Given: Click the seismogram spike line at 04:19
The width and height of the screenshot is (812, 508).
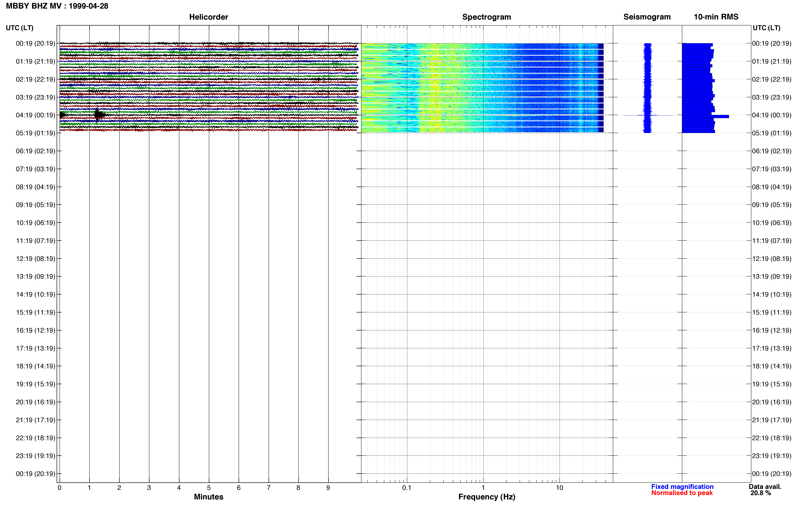Looking at the screenshot, I should 648,115.
